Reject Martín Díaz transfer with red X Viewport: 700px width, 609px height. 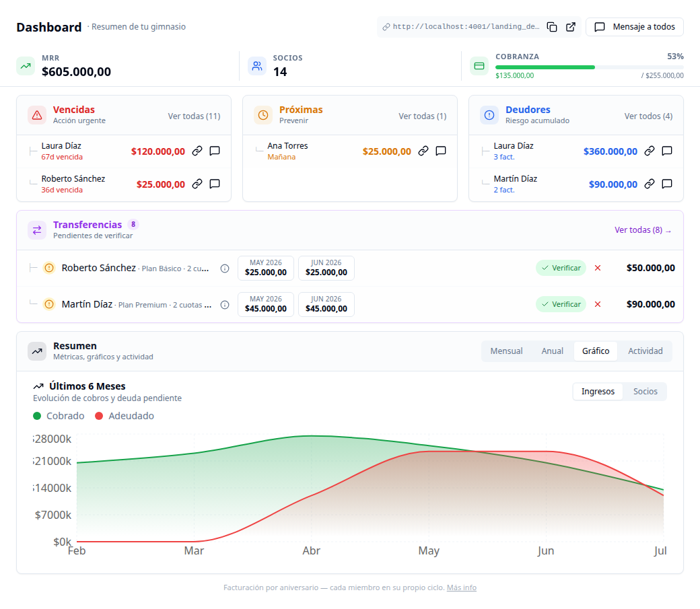pos(598,304)
